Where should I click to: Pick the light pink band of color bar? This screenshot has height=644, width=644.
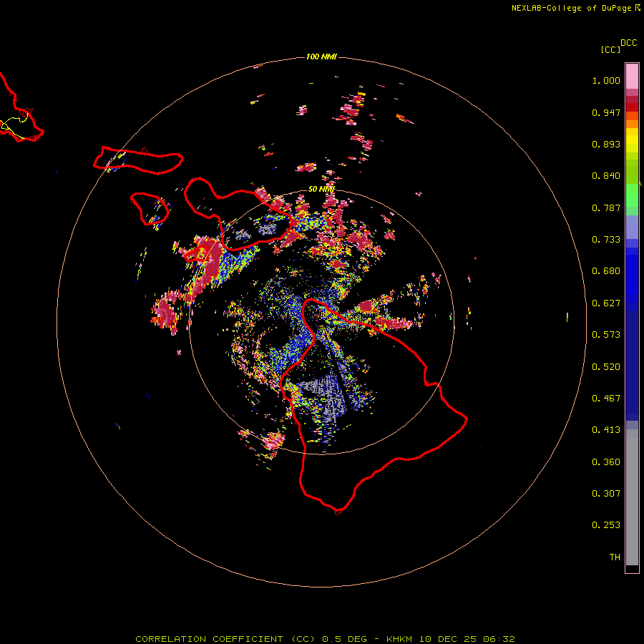tap(632, 77)
